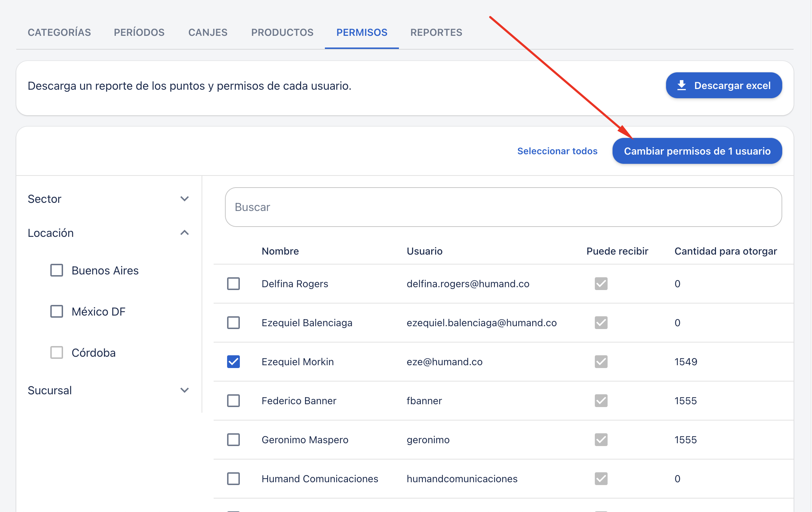Click the Buenos Aires label

(105, 271)
